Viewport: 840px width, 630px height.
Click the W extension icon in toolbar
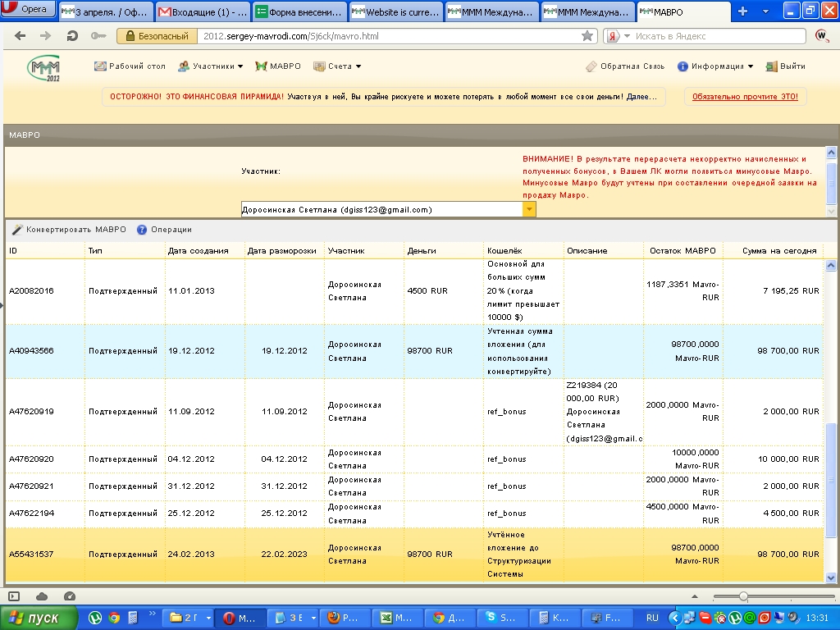[x=822, y=36]
